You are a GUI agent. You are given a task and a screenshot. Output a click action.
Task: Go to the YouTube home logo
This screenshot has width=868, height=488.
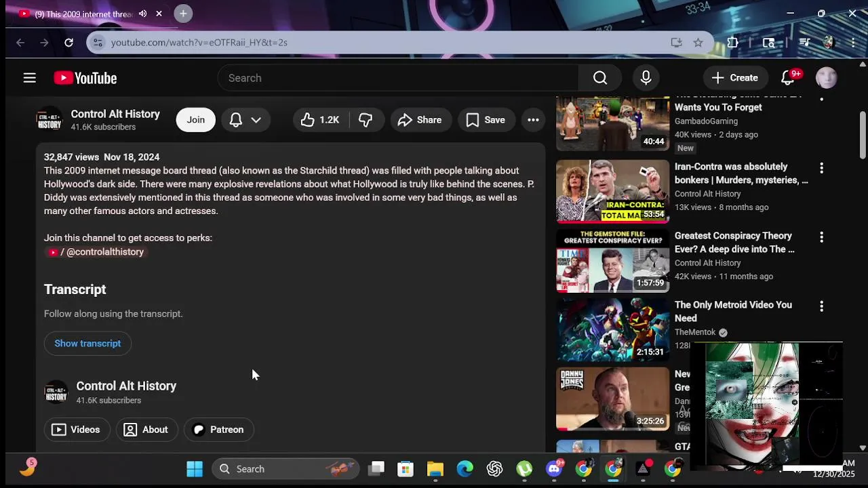85,78
